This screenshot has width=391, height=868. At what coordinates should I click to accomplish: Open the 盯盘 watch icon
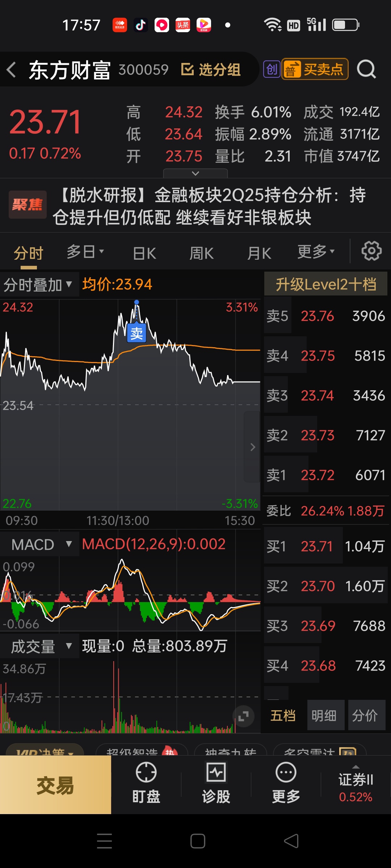(146, 783)
